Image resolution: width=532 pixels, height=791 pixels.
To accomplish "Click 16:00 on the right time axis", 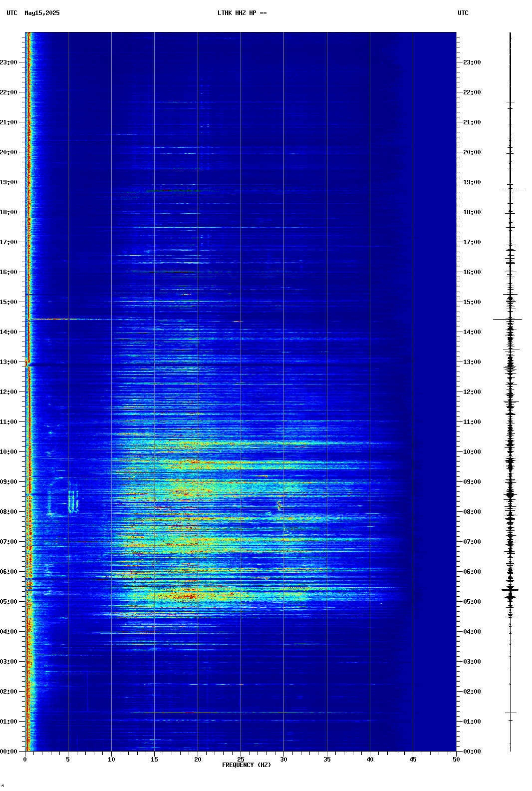I will [472, 272].
